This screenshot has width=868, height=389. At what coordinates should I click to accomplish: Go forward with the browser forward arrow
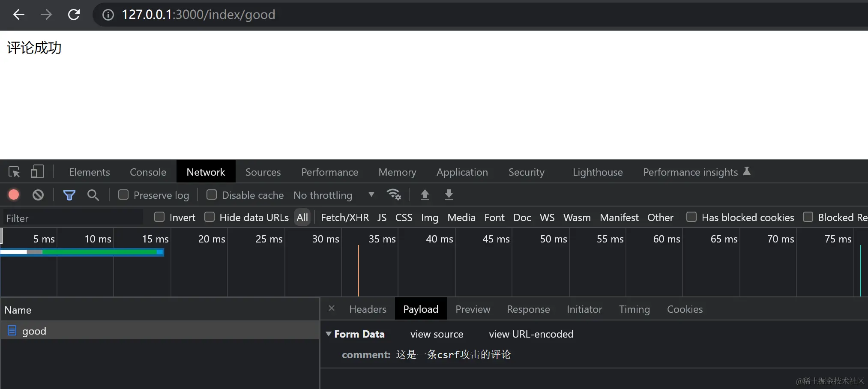tap(46, 15)
